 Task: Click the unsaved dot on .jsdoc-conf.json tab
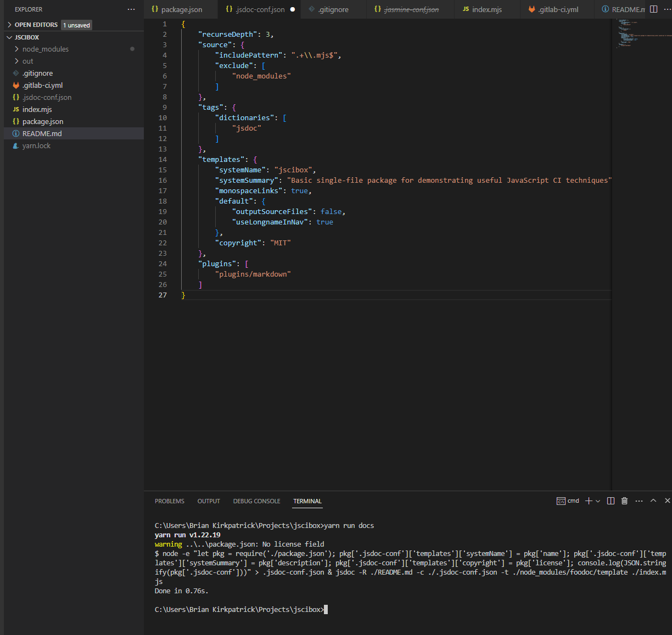tap(292, 9)
